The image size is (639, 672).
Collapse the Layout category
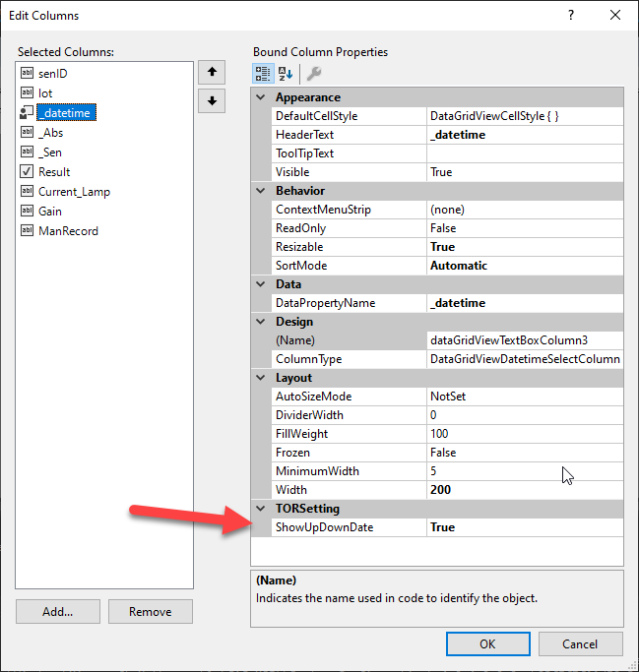(261, 378)
